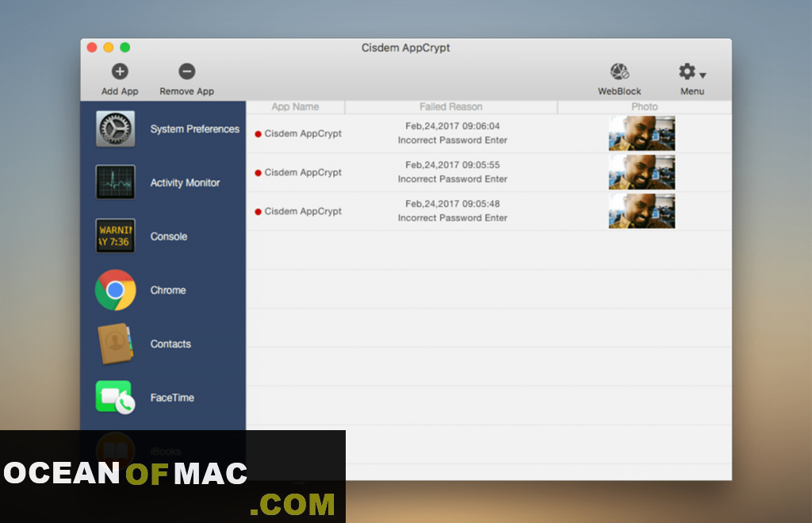Image resolution: width=812 pixels, height=523 pixels.
Task: Close the Cisdem AppCrypt window
Action: coord(92,48)
